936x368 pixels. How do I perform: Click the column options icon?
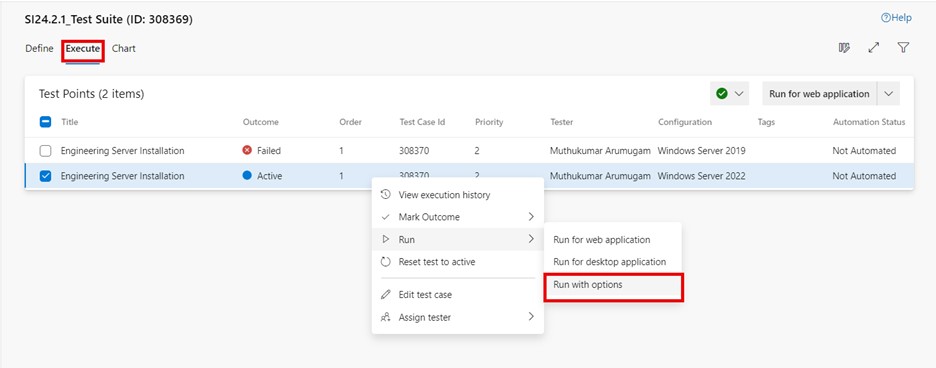click(844, 48)
